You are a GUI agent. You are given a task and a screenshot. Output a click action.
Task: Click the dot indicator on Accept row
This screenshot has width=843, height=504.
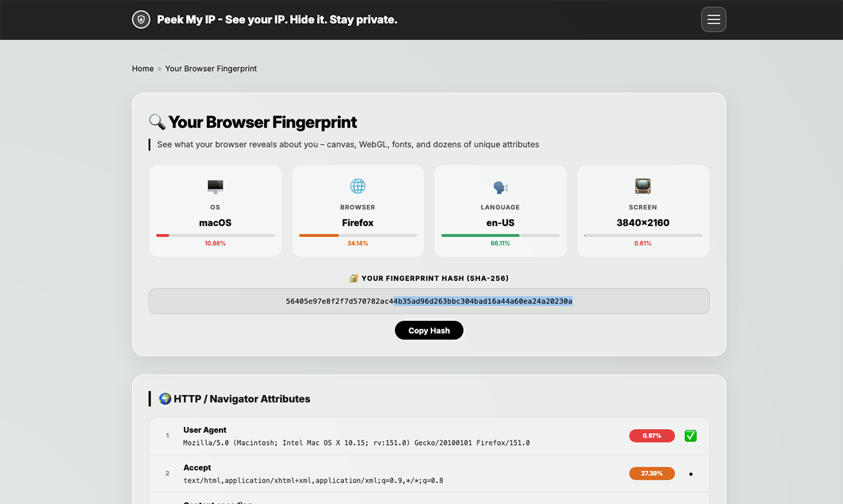pyautogui.click(x=690, y=474)
